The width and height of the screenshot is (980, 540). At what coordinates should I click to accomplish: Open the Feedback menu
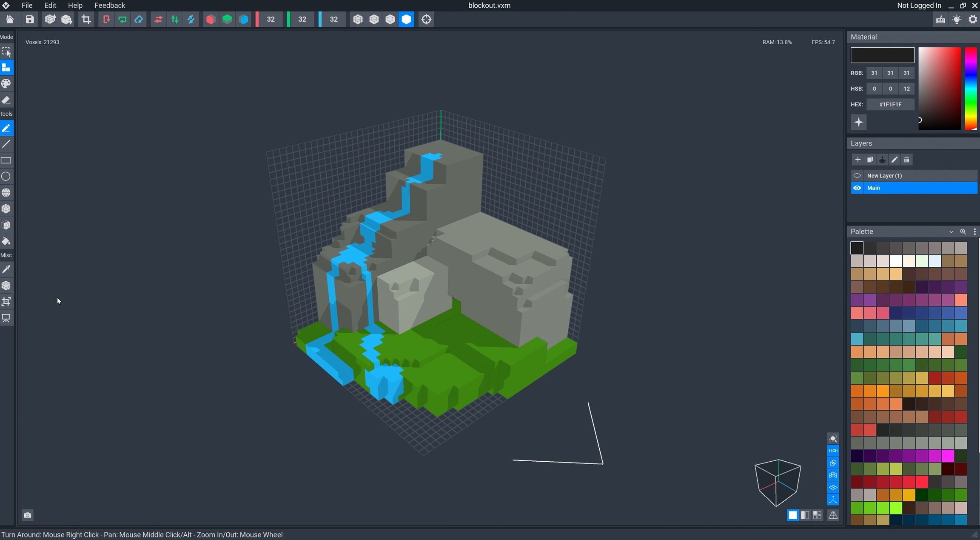(109, 6)
